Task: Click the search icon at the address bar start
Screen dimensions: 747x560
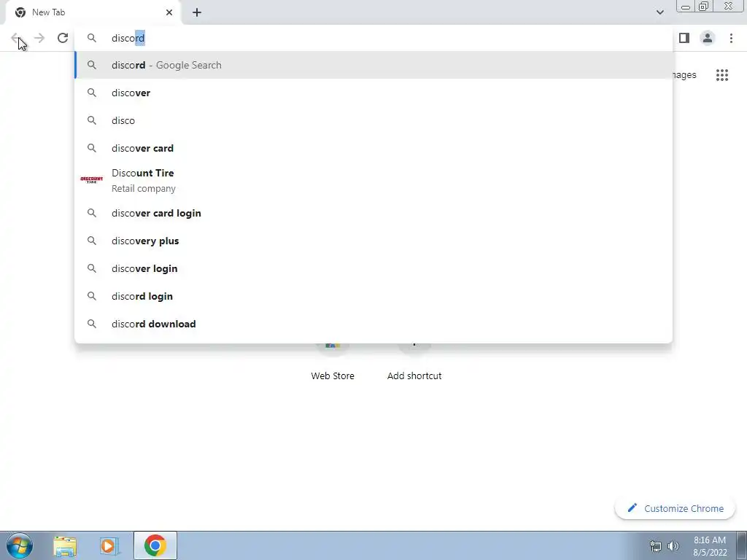Action: click(x=92, y=38)
